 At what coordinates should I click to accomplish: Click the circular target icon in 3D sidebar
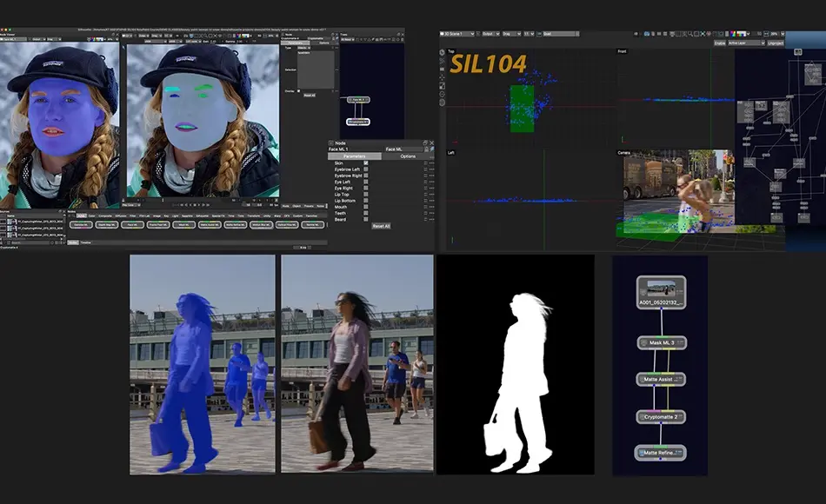(442, 94)
